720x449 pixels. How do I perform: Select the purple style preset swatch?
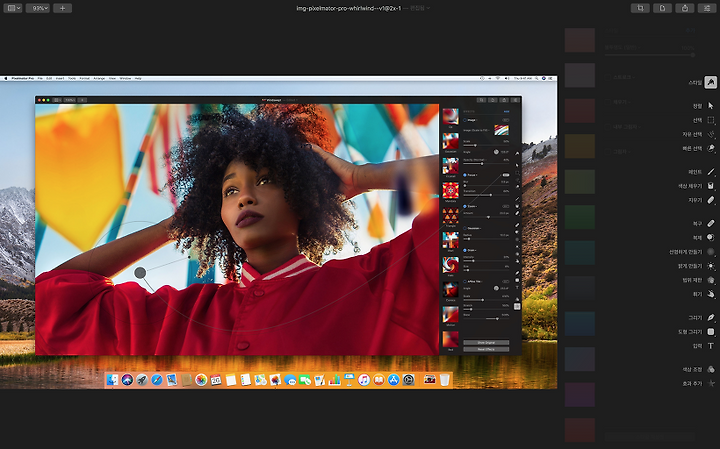click(579, 394)
